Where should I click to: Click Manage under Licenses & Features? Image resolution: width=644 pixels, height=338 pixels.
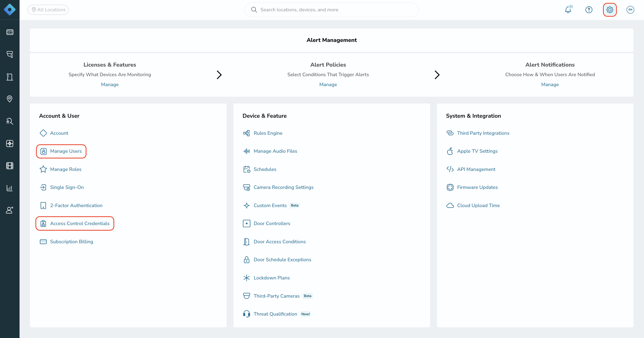click(x=110, y=85)
